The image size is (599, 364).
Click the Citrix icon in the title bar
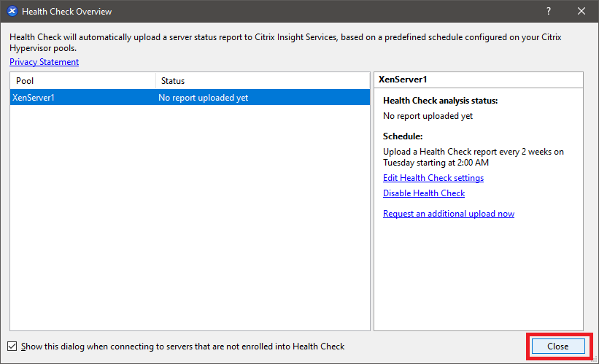pos(12,12)
